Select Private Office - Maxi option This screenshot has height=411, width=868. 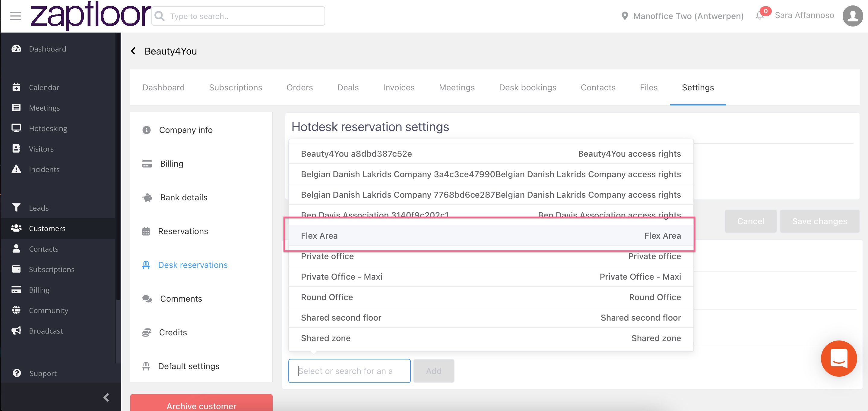tap(491, 277)
